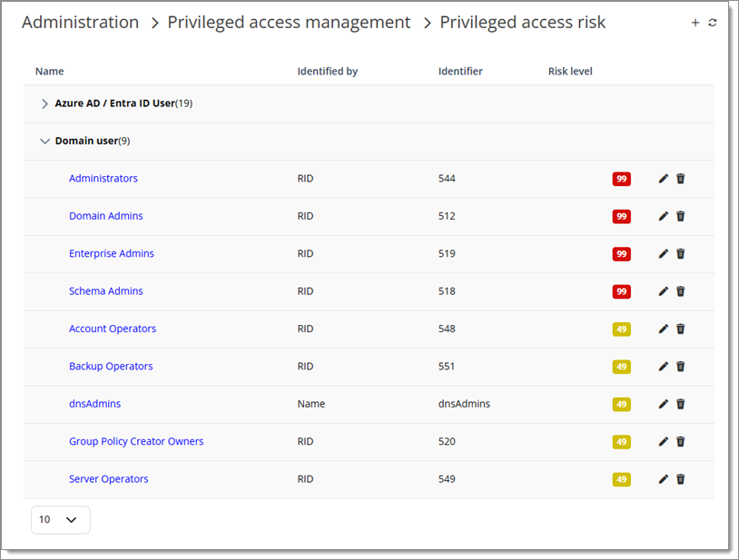Viewport: 739px width, 560px height.
Task: Delete the Enterprise Admins entry
Action: [681, 254]
